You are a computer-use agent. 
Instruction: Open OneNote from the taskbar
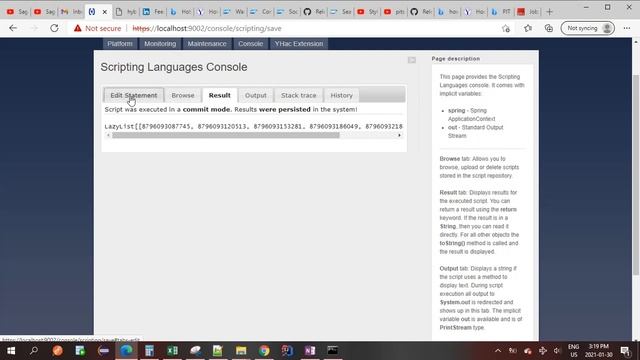310,350
